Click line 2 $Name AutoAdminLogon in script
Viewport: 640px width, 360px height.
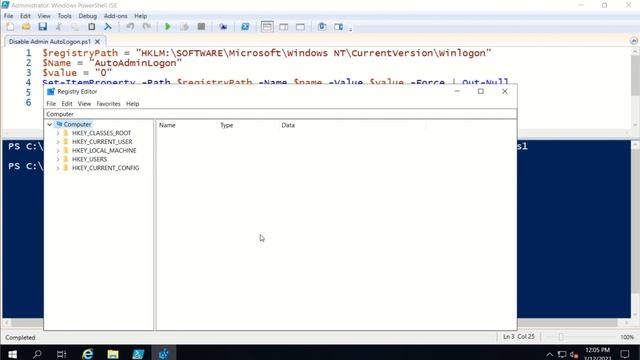tap(112, 63)
